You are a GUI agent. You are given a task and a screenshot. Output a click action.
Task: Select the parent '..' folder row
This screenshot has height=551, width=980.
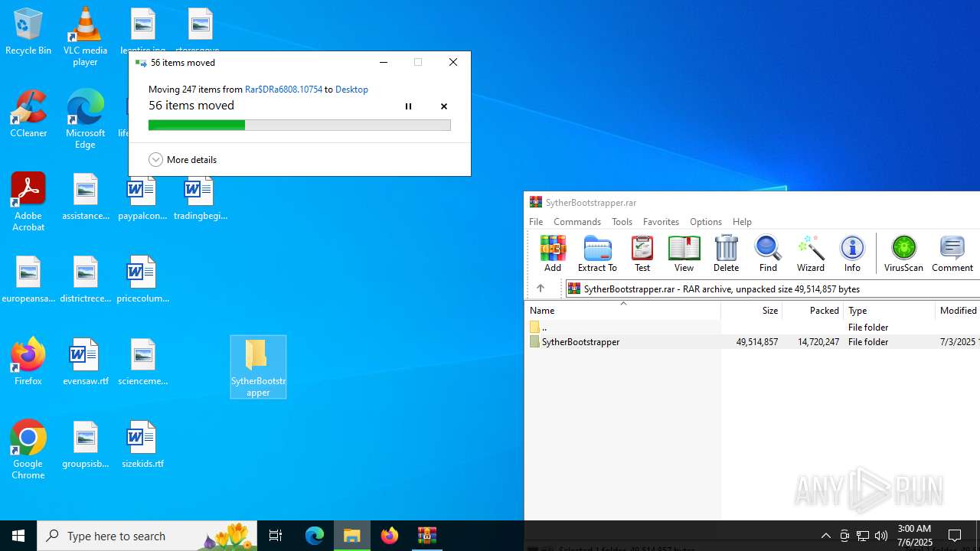[x=752, y=327]
